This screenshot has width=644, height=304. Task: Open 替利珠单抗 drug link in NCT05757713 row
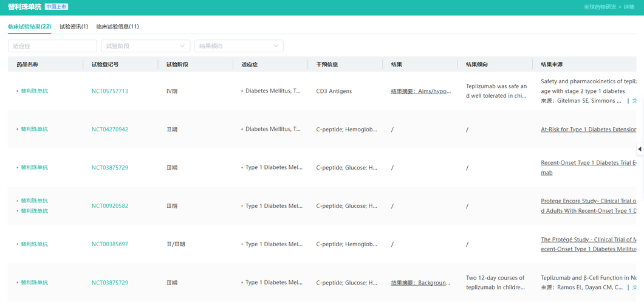coord(35,91)
